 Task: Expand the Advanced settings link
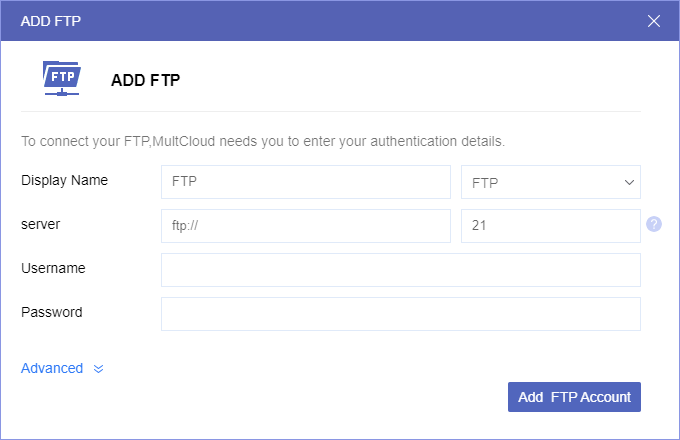click(x=52, y=368)
